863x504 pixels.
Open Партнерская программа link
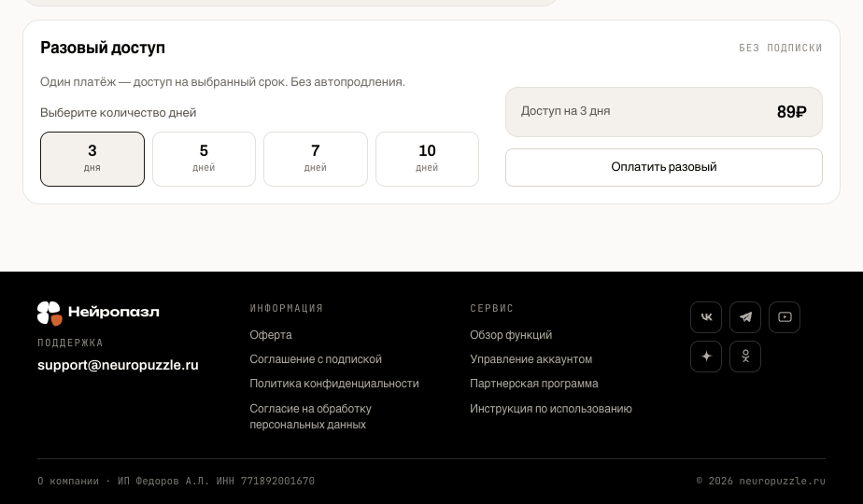point(534,383)
